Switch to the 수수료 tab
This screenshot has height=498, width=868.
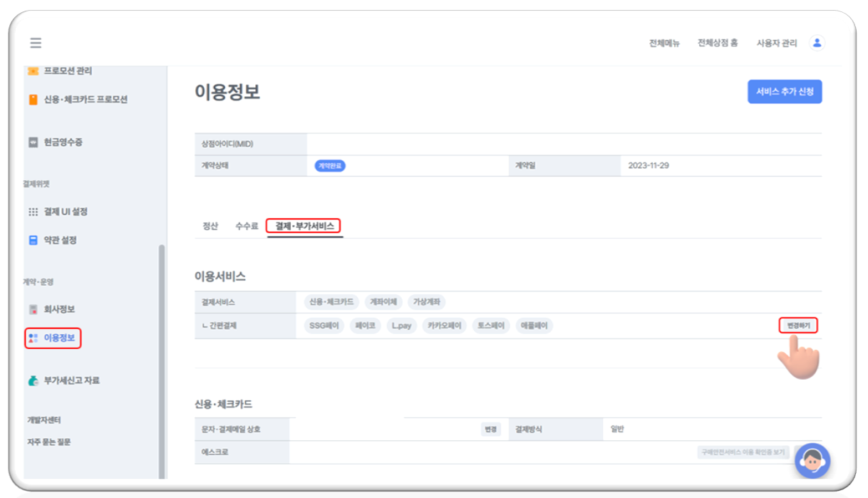(247, 227)
